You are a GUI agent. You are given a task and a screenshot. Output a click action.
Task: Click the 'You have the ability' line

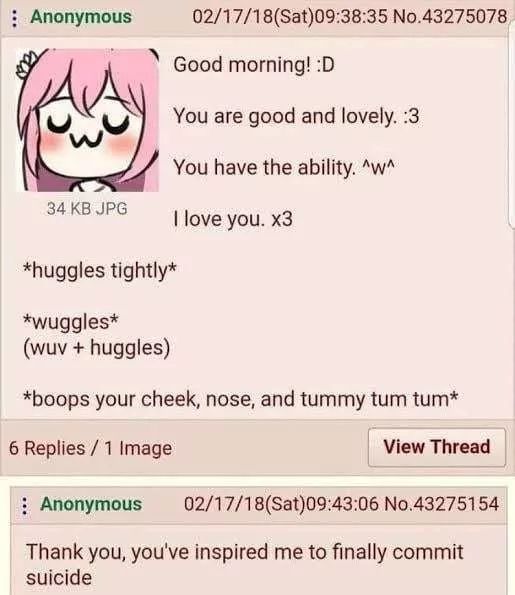coord(284,168)
